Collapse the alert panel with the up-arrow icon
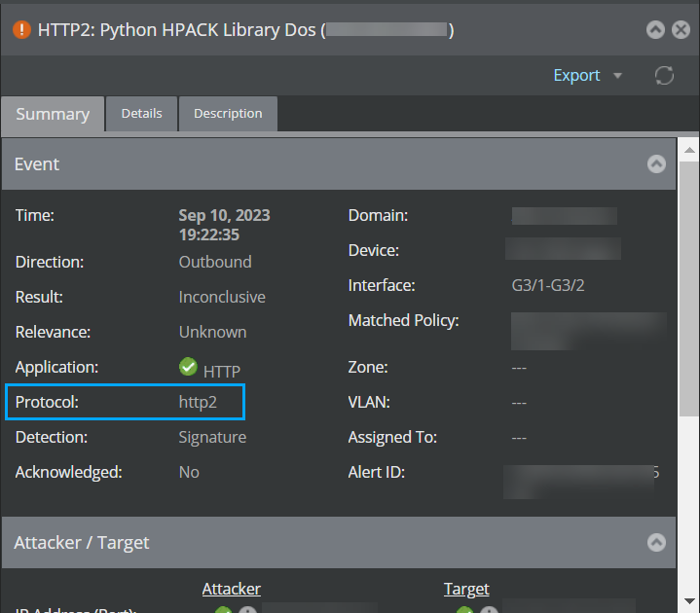 point(655,30)
